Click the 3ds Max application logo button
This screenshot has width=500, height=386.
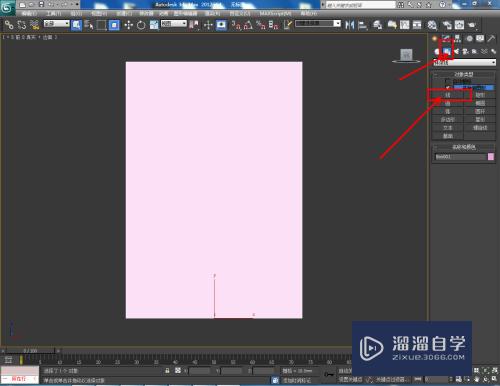coord(7,8)
